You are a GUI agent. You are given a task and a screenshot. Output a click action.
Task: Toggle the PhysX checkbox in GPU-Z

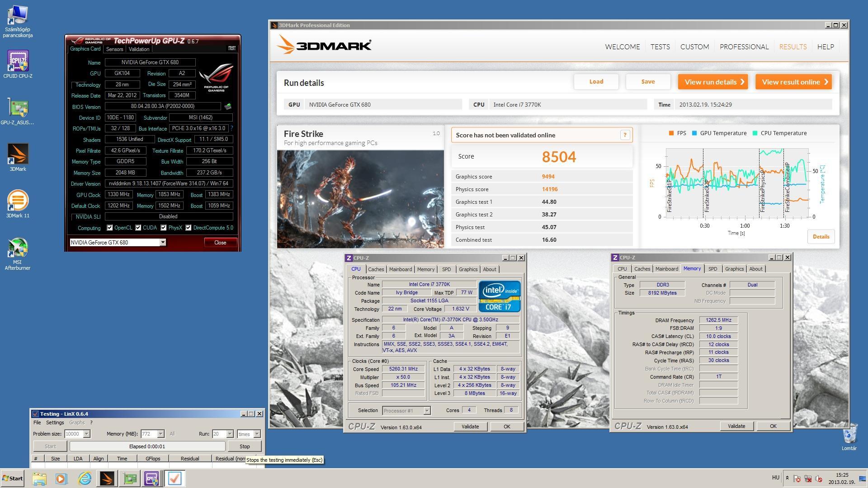[163, 228]
